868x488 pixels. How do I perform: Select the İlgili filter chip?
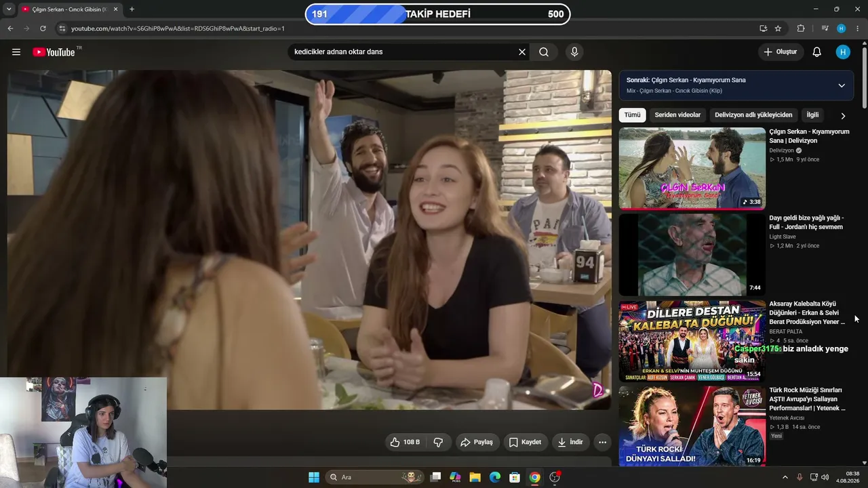(812, 115)
